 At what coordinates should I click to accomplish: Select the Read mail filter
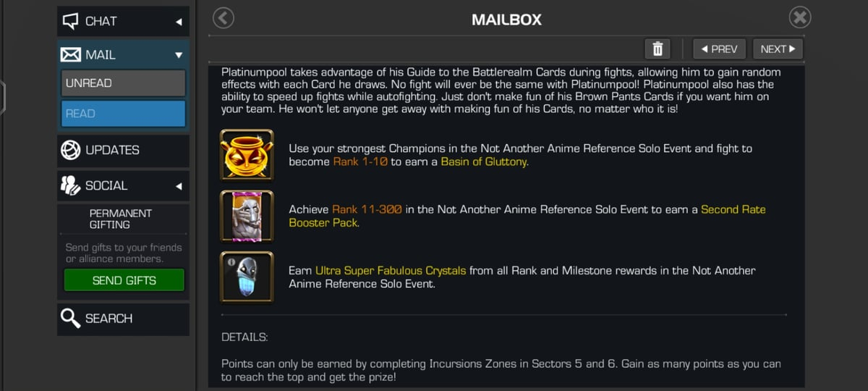click(123, 114)
